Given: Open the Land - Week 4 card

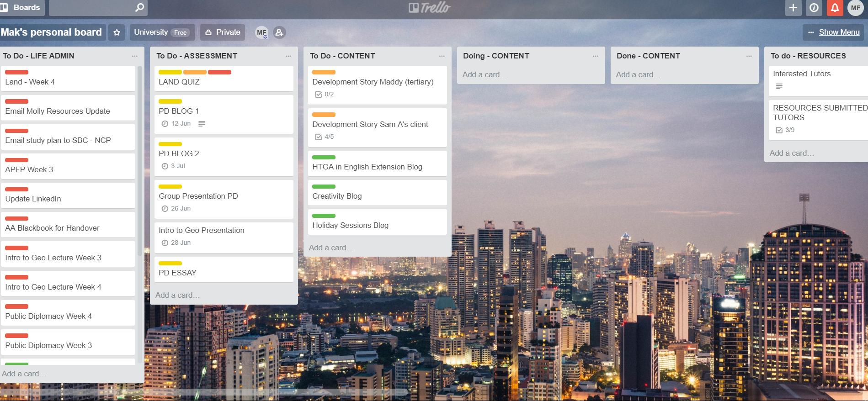Looking at the screenshot, I should [x=68, y=79].
